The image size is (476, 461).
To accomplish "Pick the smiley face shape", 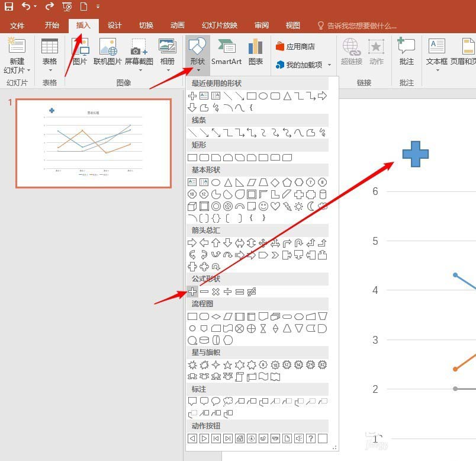I will coord(263,206).
